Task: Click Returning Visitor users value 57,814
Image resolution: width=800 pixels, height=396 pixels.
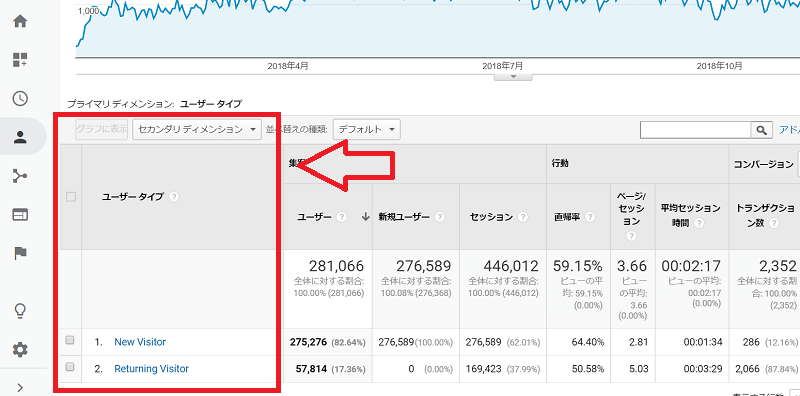Action: coord(312,368)
